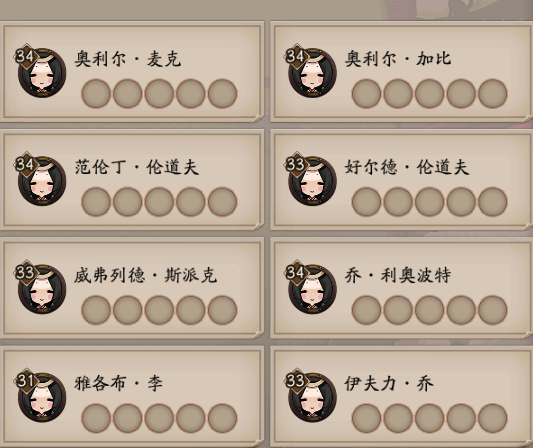Open the avatar of 乔·利奥波特
The width and height of the screenshot is (533, 448).
click(x=312, y=289)
